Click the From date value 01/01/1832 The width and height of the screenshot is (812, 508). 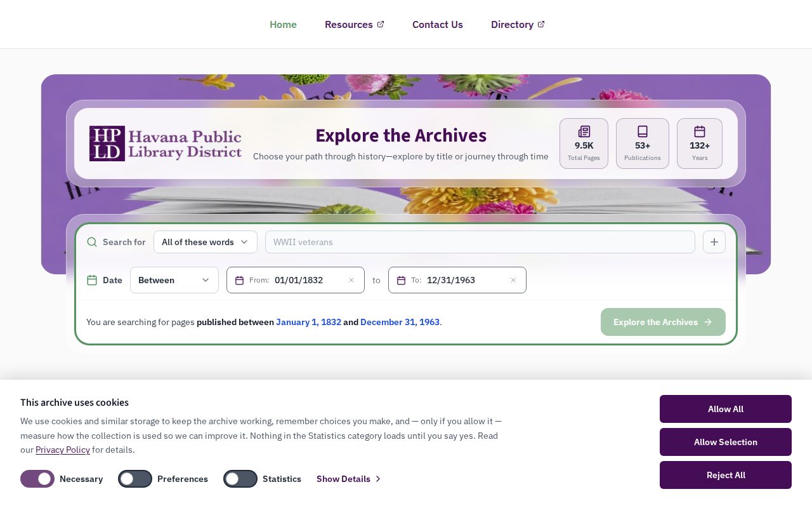point(299,280)
